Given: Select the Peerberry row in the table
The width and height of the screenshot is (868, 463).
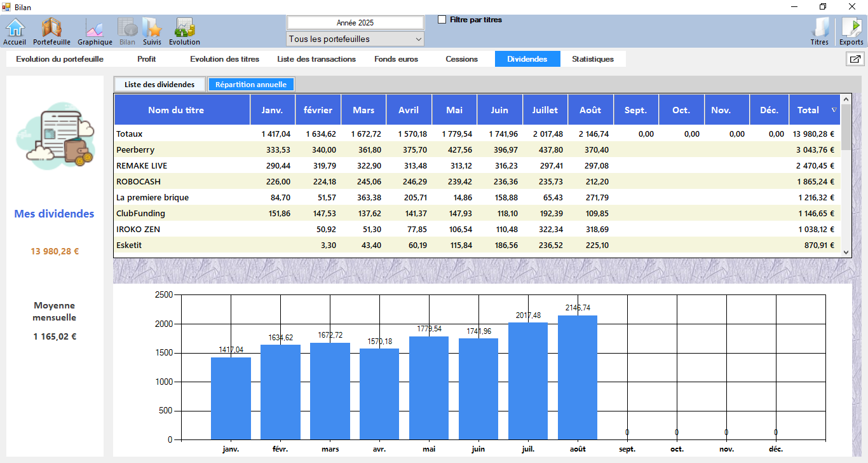Looking at the screenshot, I should tap(135, 150).
